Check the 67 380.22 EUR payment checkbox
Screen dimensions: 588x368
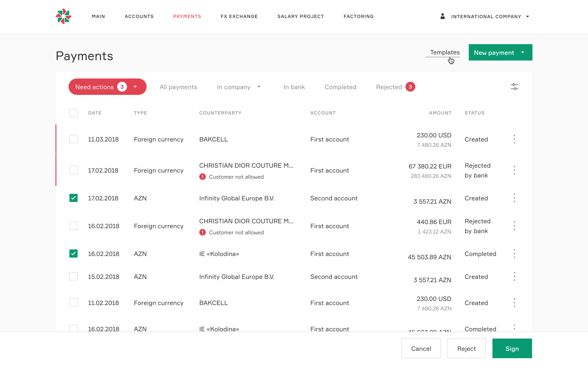click(73, 170)
